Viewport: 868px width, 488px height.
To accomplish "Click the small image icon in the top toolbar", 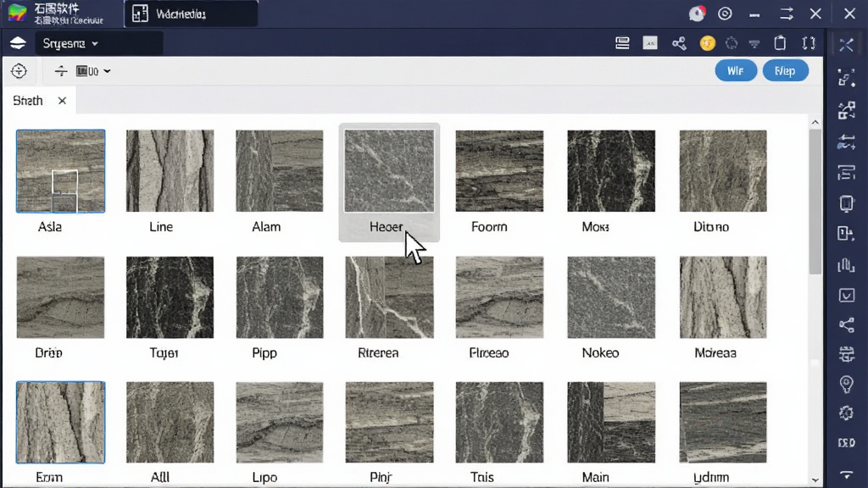I will [650, 43].
